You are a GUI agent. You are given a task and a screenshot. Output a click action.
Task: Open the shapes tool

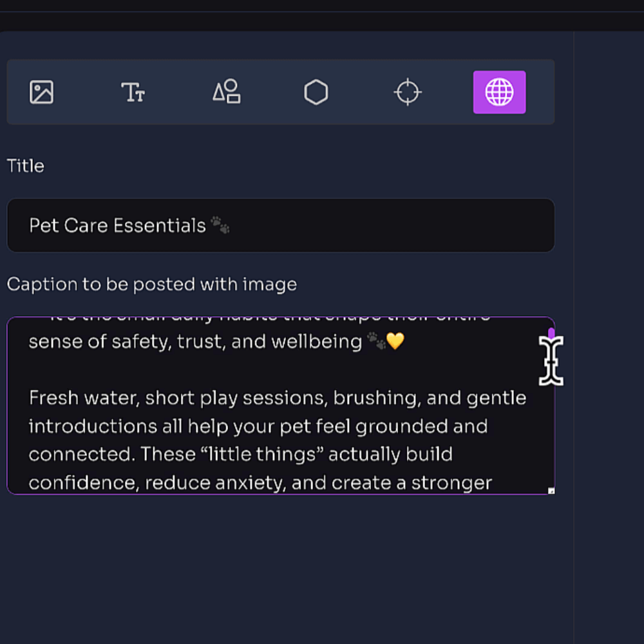click(x=226, y=92)
